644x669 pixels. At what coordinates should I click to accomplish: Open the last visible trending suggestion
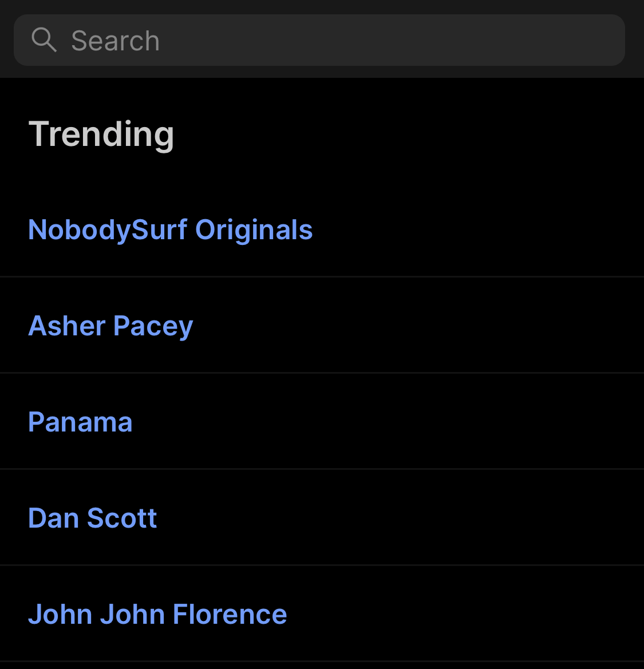coord(157,615)
